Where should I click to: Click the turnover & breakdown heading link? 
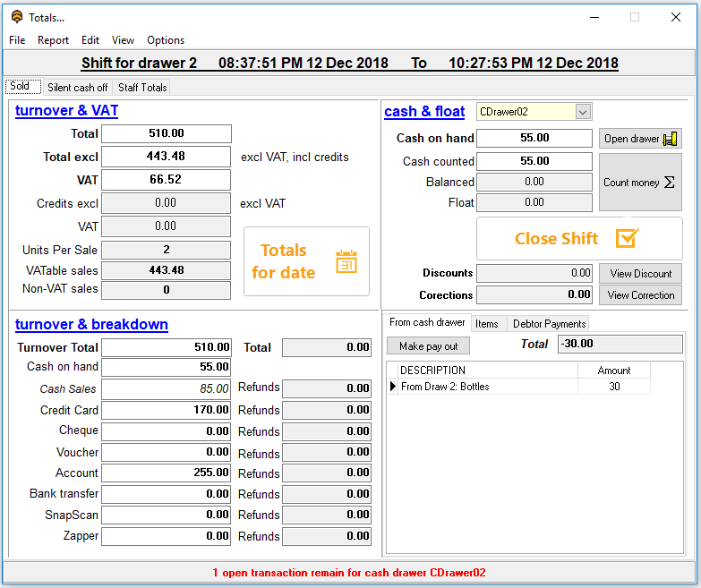coord(91,324)
